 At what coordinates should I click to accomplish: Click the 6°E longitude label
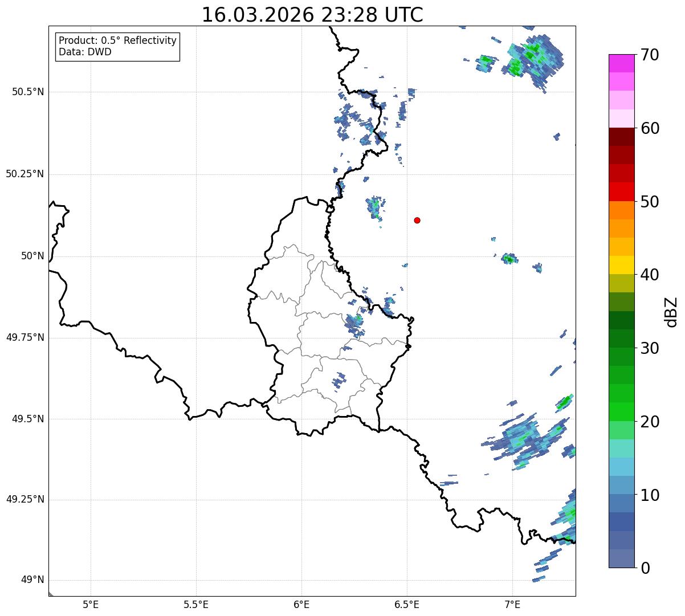301,604
